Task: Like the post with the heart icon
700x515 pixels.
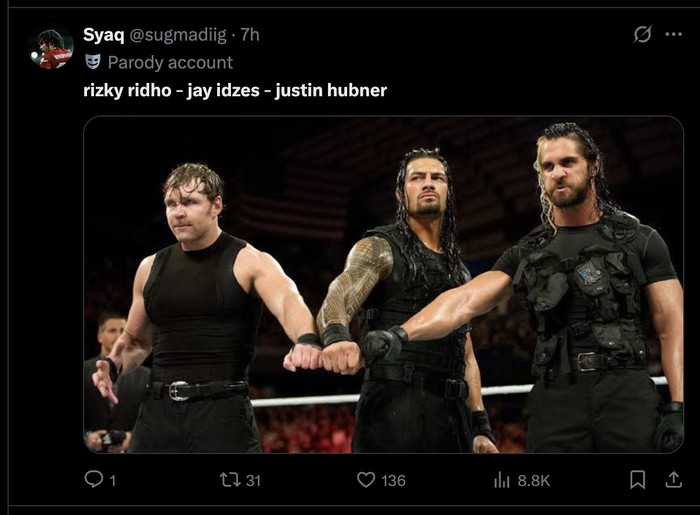Action: [366, 480]
